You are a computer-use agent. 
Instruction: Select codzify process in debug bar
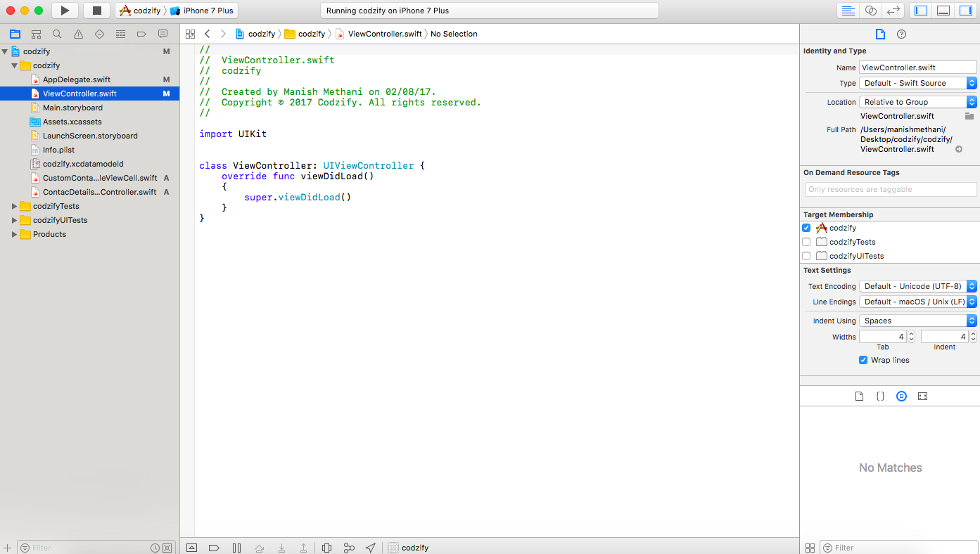coord(408,548)
